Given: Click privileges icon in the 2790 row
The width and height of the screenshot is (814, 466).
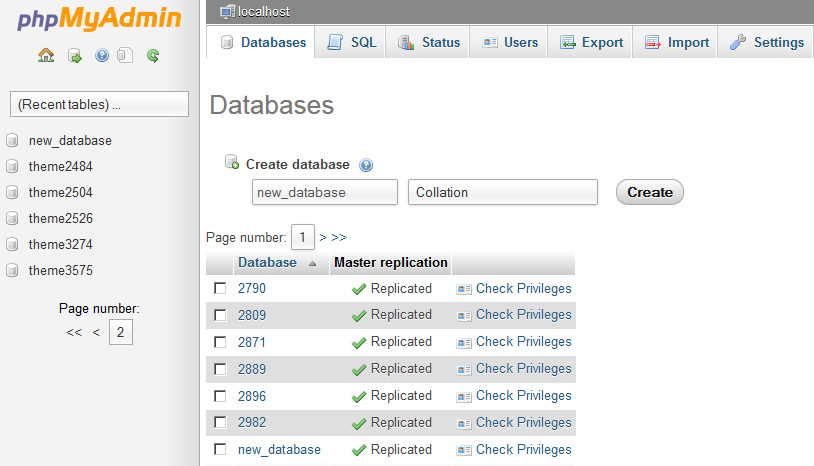Looking at the screenshot, I should click(x=463, y=289).
